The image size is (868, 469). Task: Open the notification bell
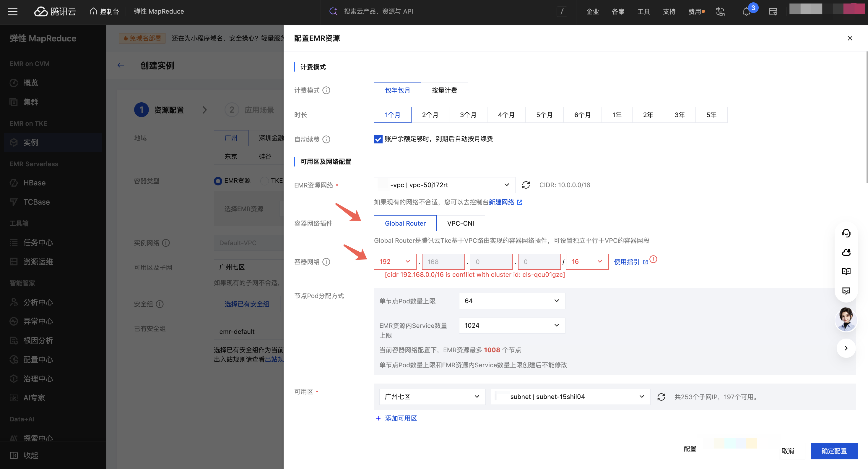pyautogui.click(x=746, y=12)
